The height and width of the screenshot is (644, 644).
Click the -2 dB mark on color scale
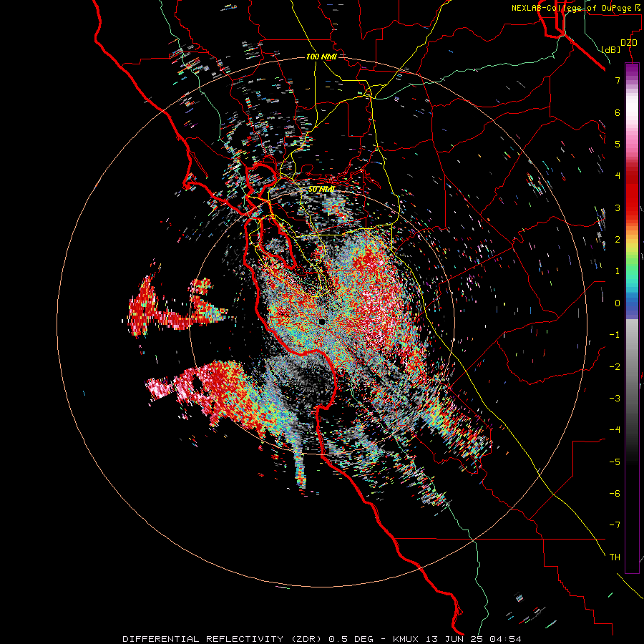click(615, 367)
